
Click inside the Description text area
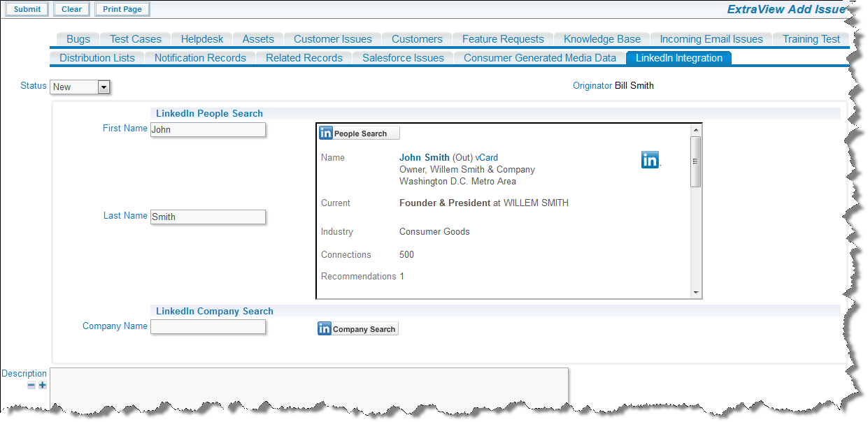(308, 388)
